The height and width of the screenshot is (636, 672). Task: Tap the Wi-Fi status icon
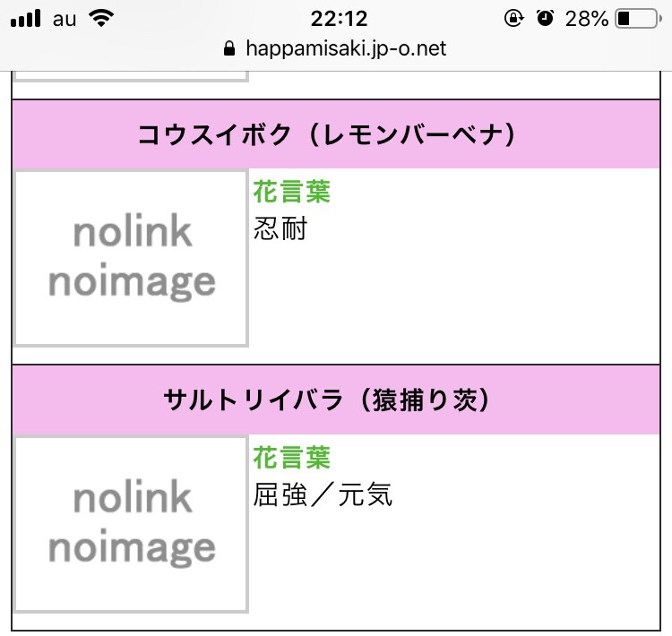click(x=101, y=19)
